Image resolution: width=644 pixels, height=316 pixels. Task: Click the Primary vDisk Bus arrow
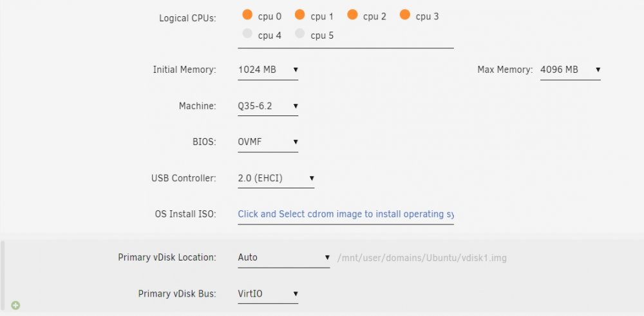pos(296,294)
